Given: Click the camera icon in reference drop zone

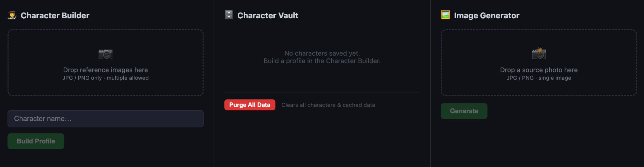Looking at the screenshot, I should 105,54.
